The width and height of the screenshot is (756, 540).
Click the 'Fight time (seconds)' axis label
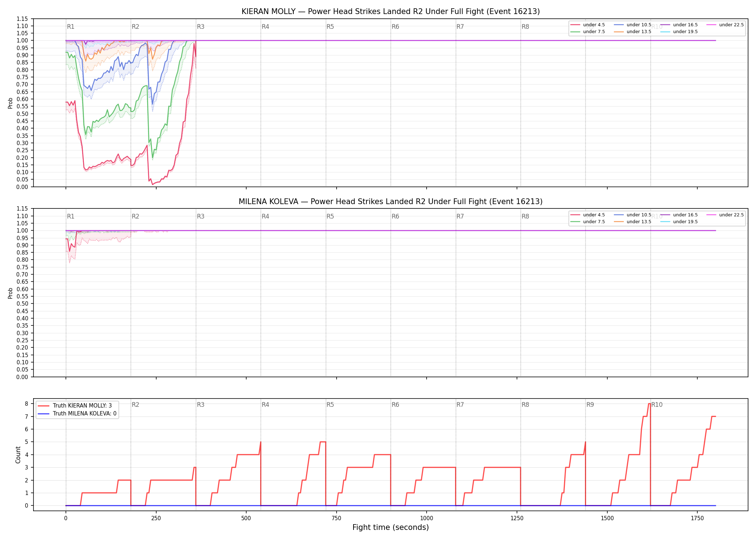click(x=391, y=527)
